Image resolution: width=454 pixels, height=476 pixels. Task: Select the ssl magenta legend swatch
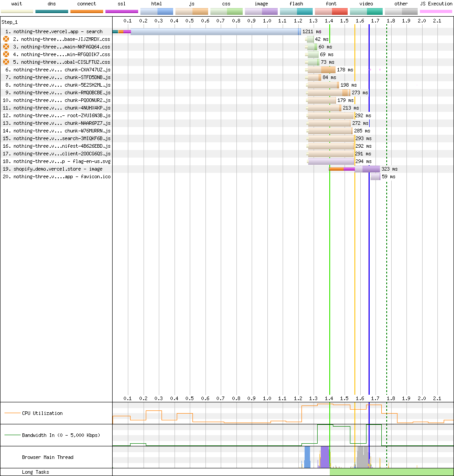coord(122,12)
